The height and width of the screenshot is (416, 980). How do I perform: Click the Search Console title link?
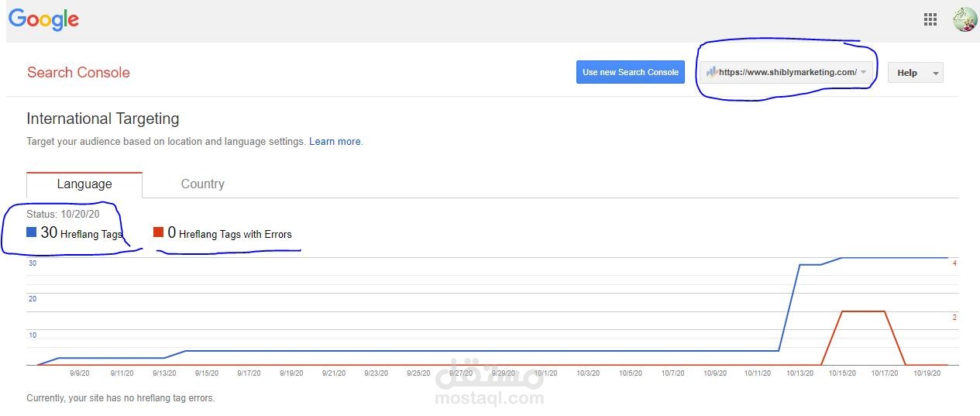[x=78, y=73]
